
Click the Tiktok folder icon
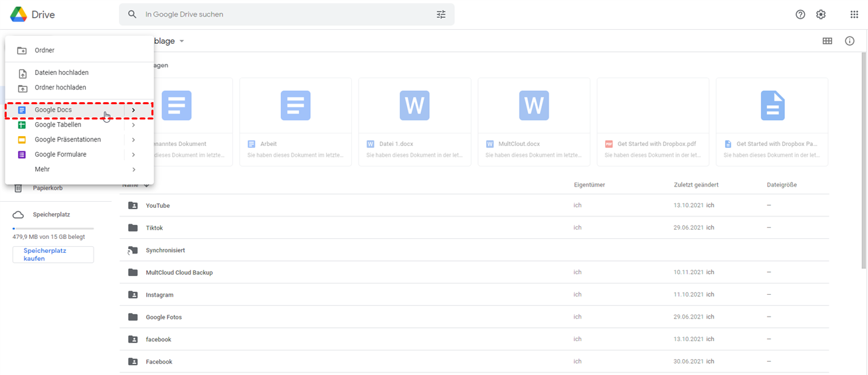tap(133, 228)
